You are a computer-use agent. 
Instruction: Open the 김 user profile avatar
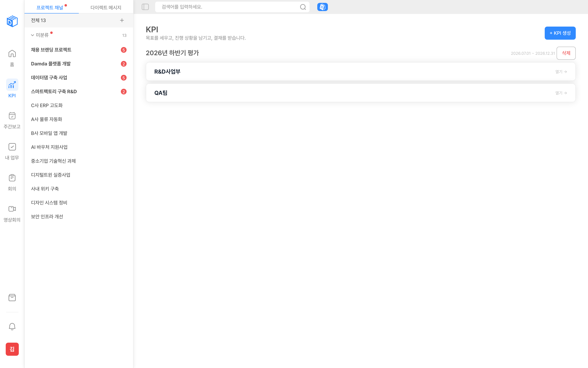point(12,349)
